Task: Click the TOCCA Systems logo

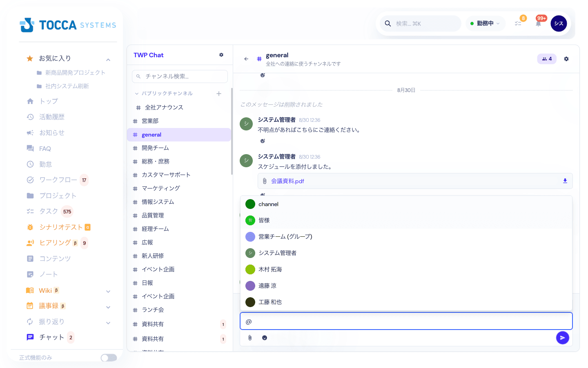Action: pos(68,25)
